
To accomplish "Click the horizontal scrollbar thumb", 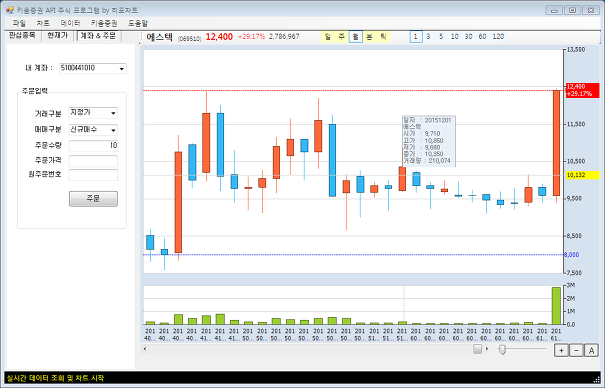I will 478,349.
